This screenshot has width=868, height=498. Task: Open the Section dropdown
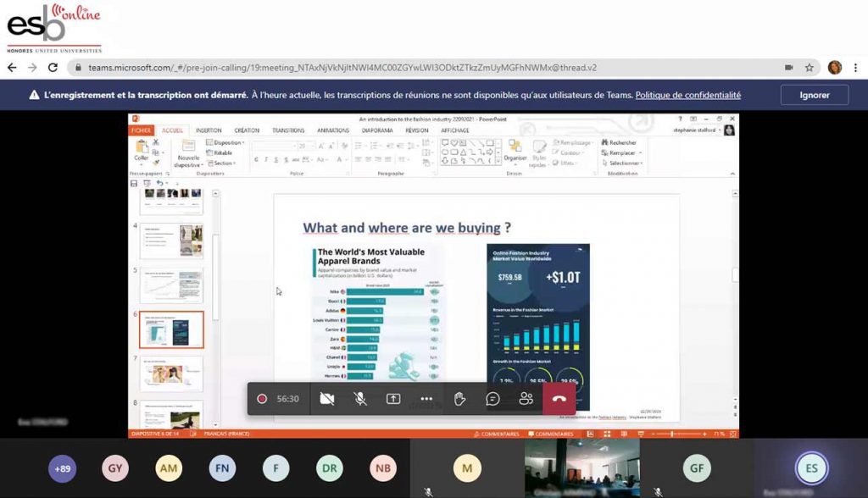tap(221, 163)
